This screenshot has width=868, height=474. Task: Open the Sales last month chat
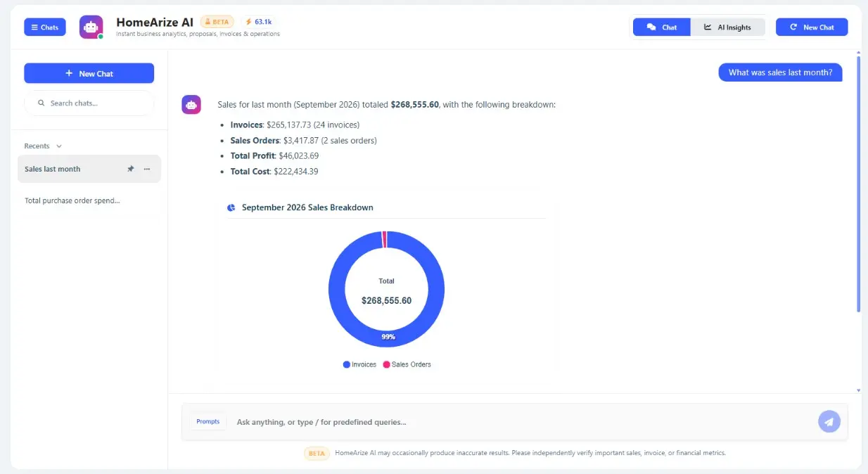tap(89, 169)
